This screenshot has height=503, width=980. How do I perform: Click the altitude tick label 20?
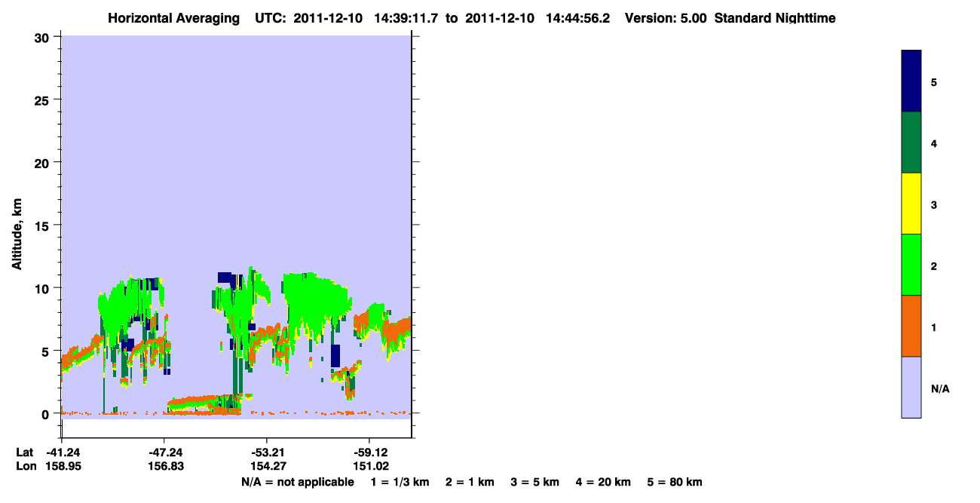[x=43, y=162]
